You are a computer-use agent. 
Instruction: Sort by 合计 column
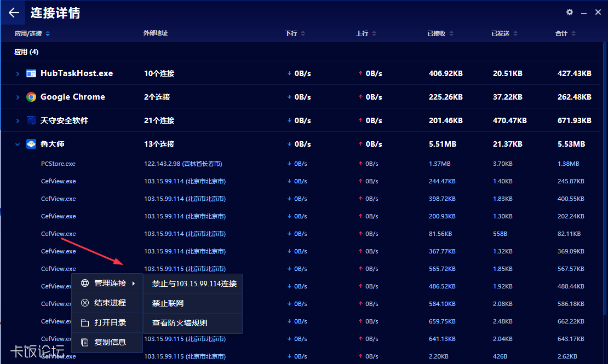[565, 33]
